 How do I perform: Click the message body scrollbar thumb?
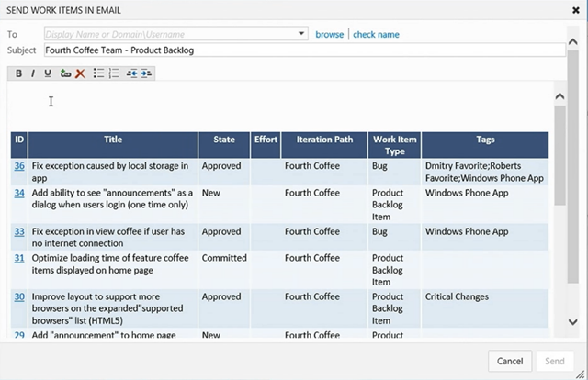(560, 155)
